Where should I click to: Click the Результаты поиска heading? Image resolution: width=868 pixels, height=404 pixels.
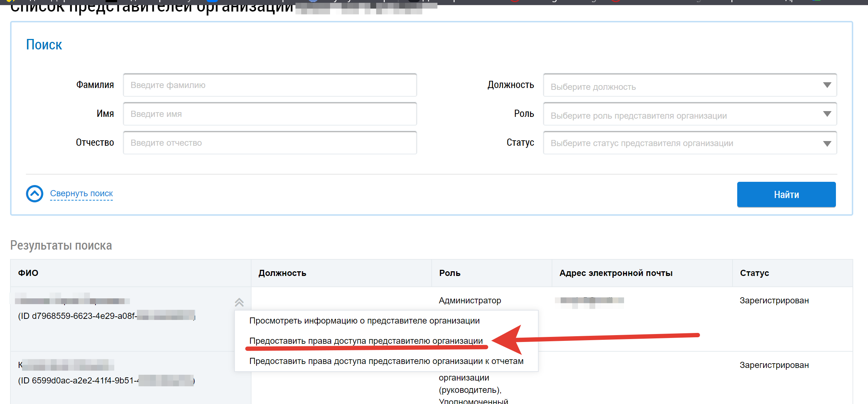[x=61, y=245]
